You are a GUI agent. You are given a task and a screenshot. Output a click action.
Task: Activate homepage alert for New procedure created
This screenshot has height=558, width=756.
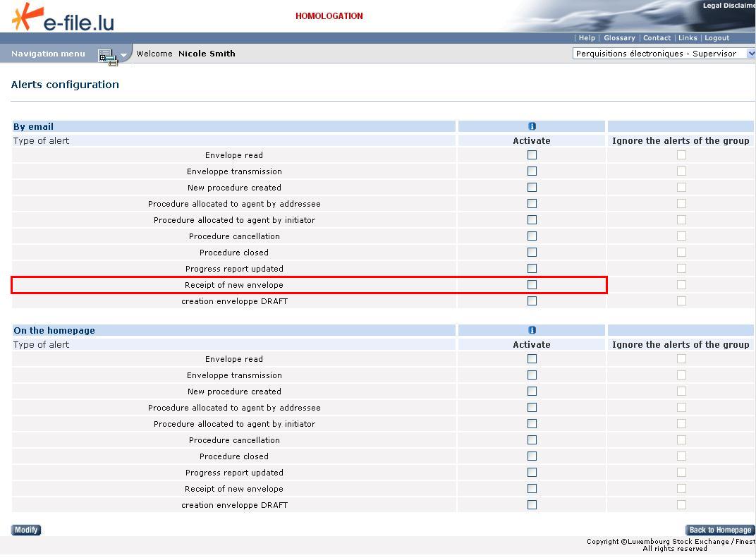click(x=532, y=391)
